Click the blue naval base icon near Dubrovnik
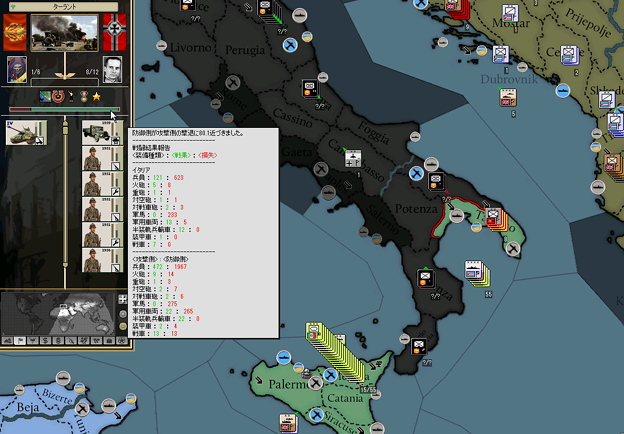Viewport: 624px width, 434px height. (563, 91)
